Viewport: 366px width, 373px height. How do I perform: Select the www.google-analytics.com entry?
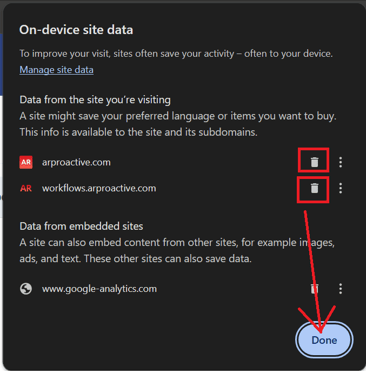[x=99, y=289]
